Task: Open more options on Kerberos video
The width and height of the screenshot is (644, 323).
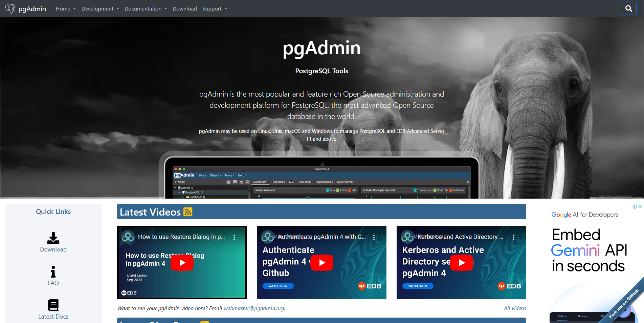Action: (514, 237)
